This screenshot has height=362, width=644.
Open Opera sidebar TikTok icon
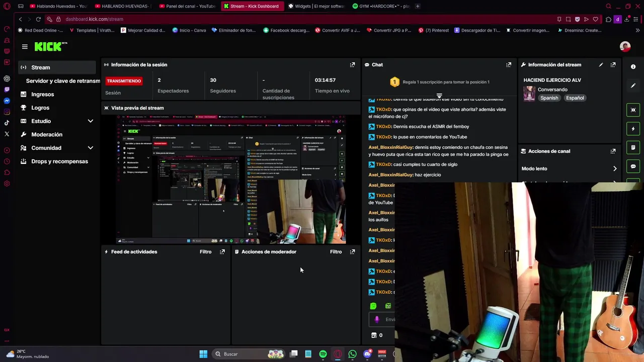(x=7, y=123)
